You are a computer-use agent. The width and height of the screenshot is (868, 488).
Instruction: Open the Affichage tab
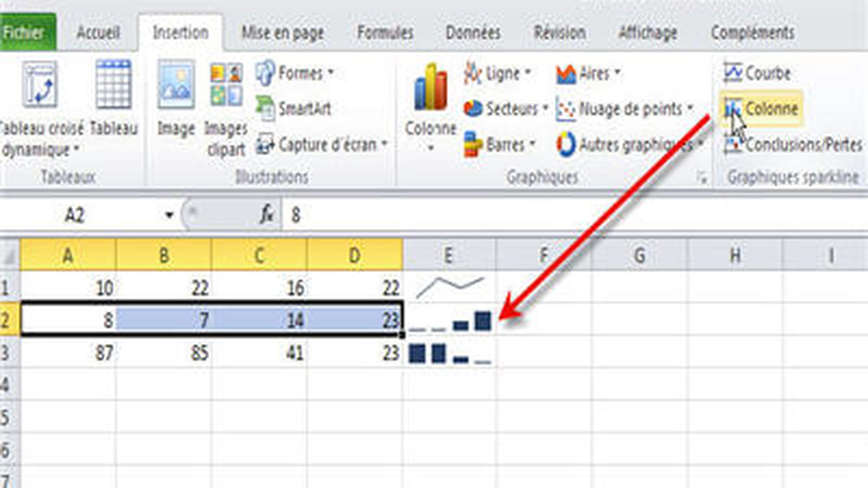point(648,33)
